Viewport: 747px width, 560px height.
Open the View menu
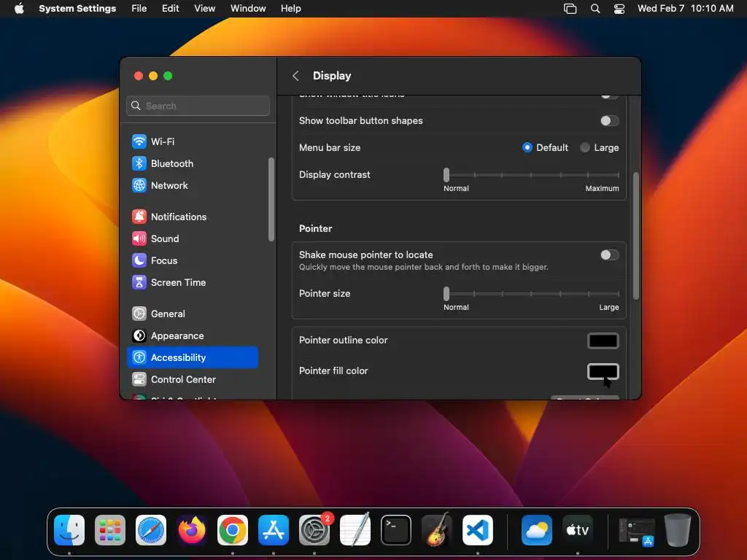pyautogui.click(x=205, y=9)
